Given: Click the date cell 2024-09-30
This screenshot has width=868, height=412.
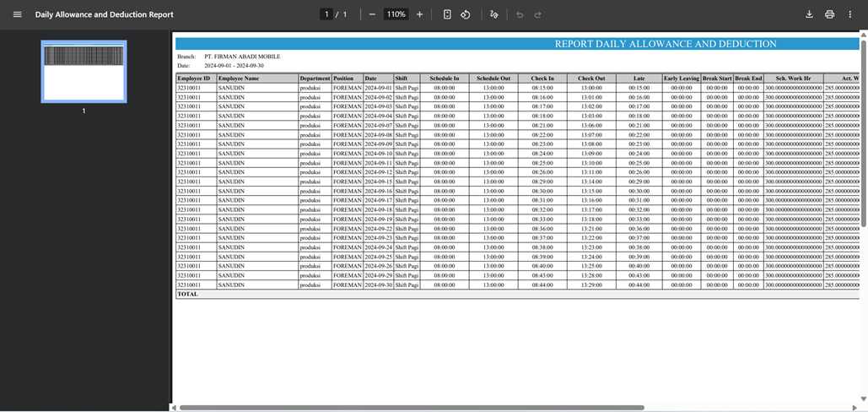Looking at the screenshot, I should [x=378, y=285].
